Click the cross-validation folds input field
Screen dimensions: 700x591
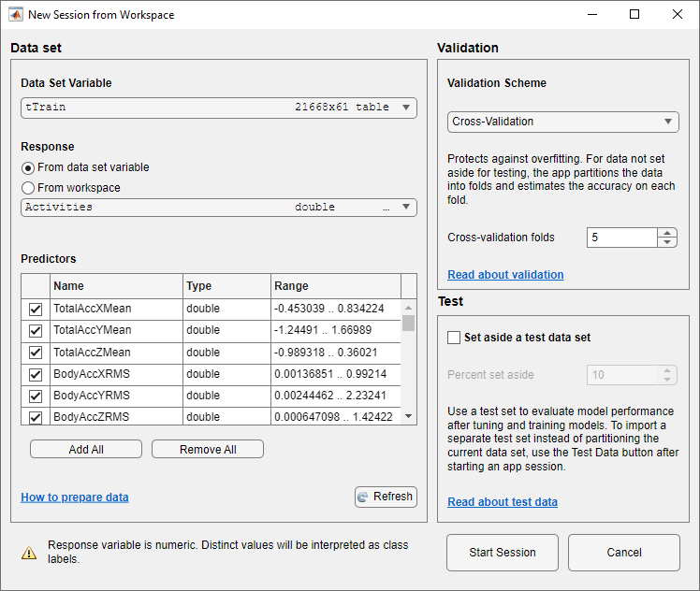click(621, 238)
